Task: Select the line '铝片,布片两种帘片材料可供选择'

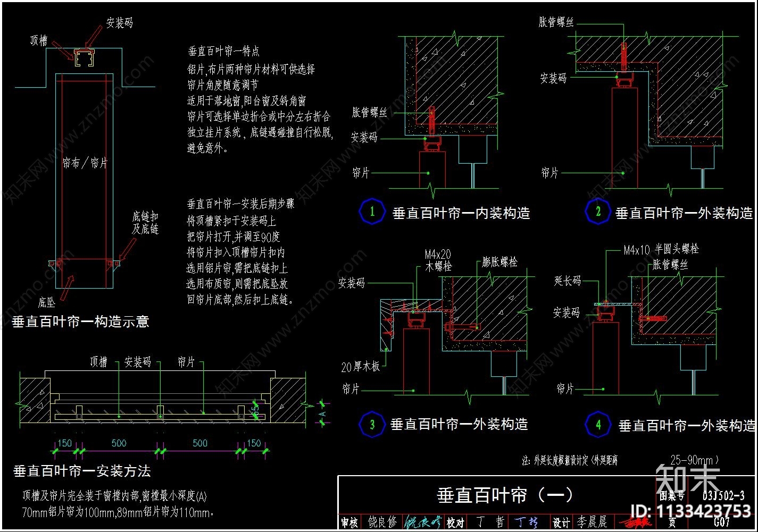Action: [251, 69]
